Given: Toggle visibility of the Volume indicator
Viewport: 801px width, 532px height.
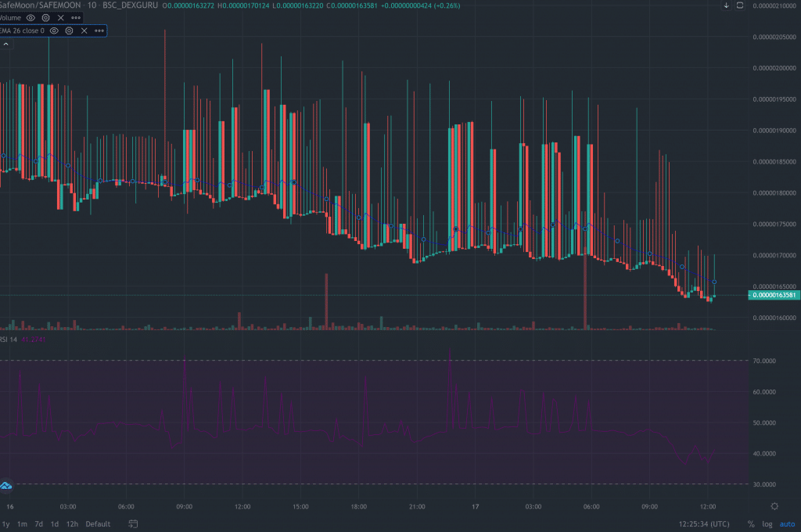Looking at the screenshot, I should [x=31, y=18].
